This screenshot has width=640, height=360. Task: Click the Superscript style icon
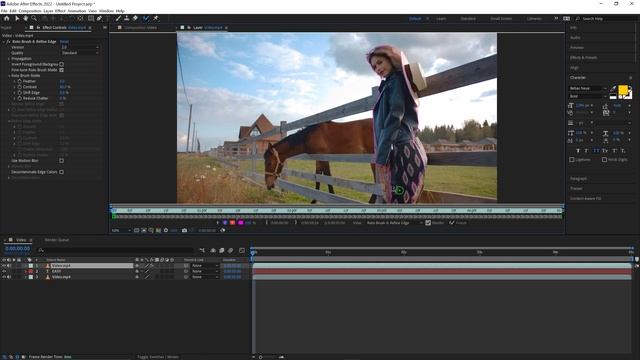point(614,151)
